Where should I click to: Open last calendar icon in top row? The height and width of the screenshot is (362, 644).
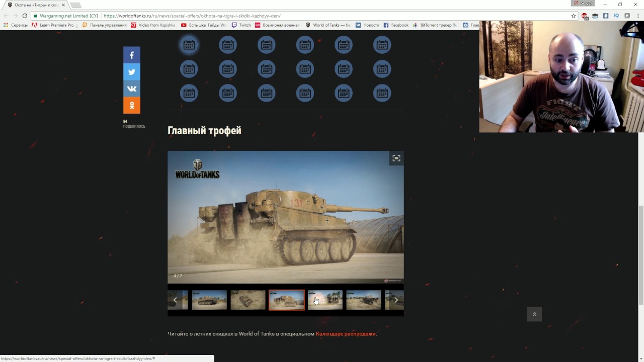pyautogui.click(x=382, y=45)
